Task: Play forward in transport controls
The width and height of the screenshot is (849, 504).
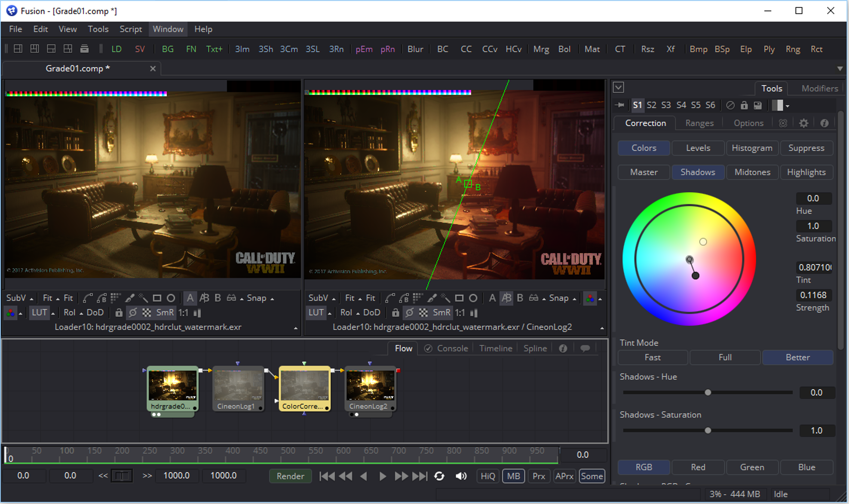Action: click(x=382, y=476)
